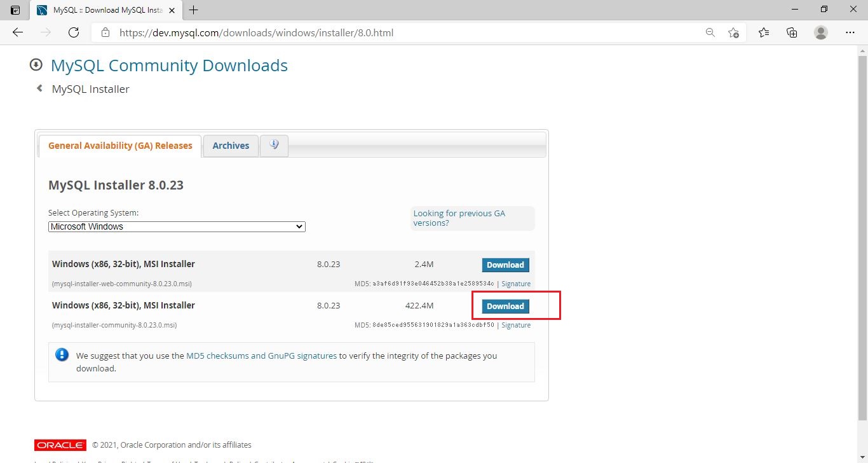
Task: Open a new browser tab
Action: [194, 10]
